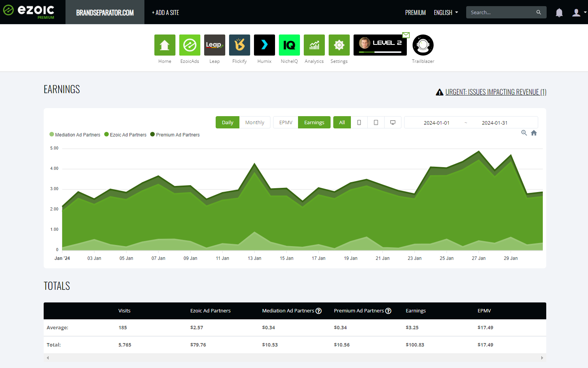Click the total Ezoic value $79.76
588x368 pixels.
click(198, 345)
